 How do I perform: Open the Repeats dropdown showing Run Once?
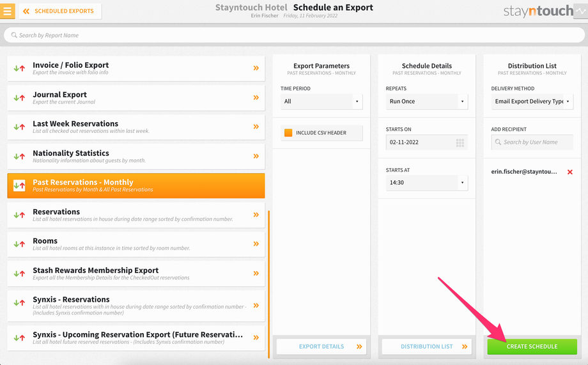click(427, 101)
